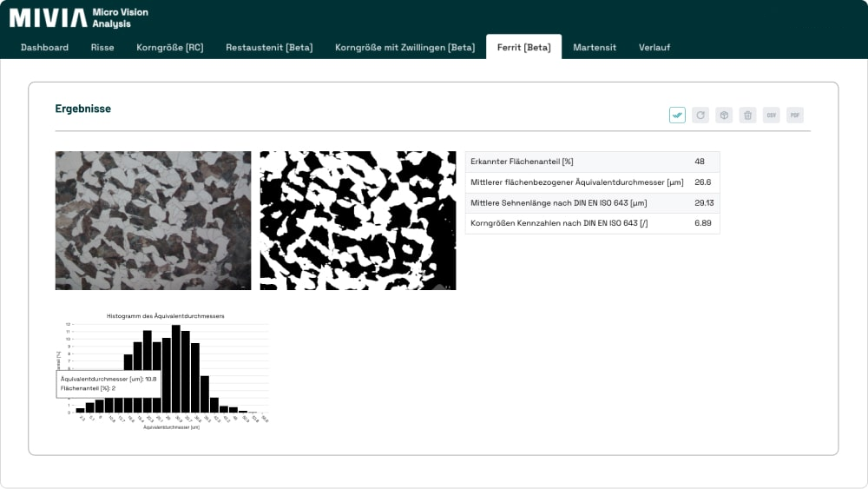Open the Verlauf tab
Image resolution: width=868 pixels, height=489 pixels.
coord(654,47)
